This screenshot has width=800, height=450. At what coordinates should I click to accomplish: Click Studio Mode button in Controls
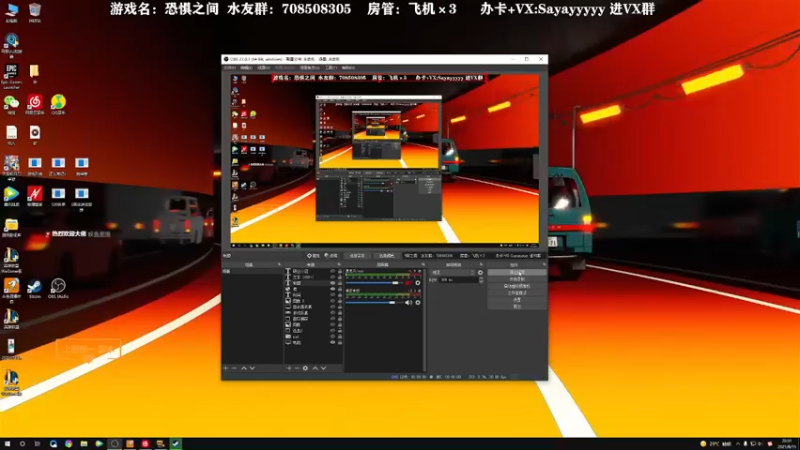point(517,293)
